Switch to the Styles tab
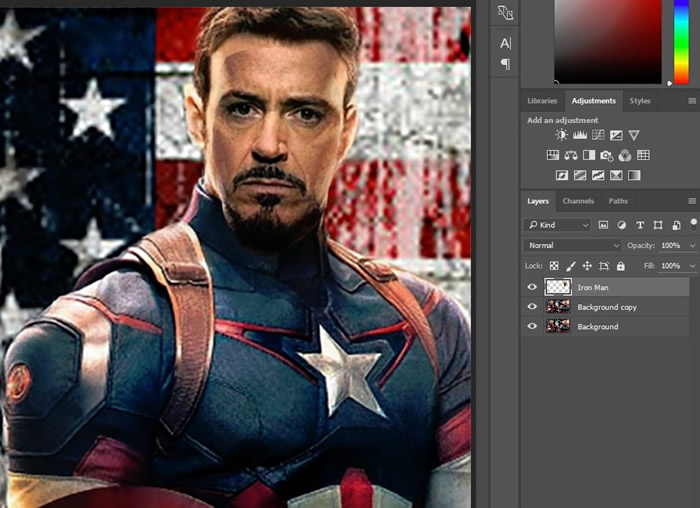 [x=640, y=101]
